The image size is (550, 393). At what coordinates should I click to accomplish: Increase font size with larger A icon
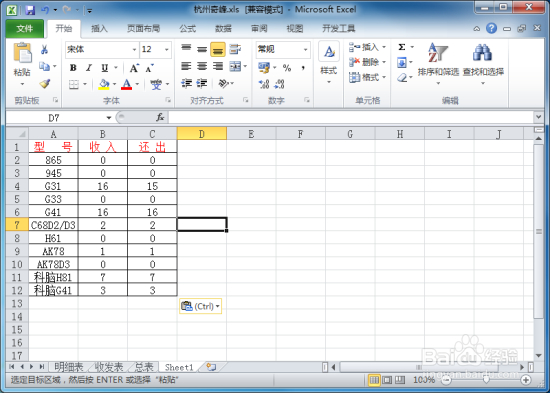[134, 68]
